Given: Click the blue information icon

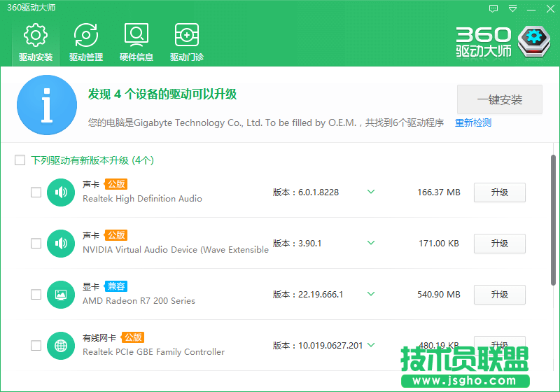Looking at the screenshot, I should coord(47,105).
